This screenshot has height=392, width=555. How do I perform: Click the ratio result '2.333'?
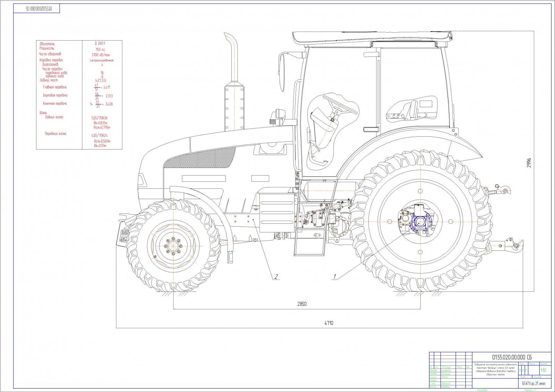[109, 96]
